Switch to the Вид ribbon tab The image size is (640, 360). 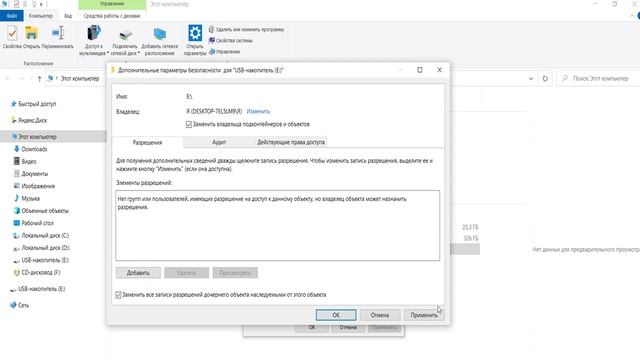[x=68, y=16]
